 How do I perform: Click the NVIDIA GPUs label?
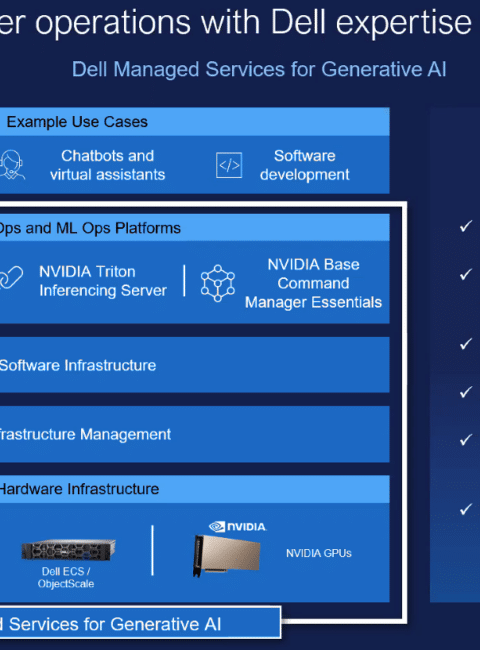pos(319,553)
